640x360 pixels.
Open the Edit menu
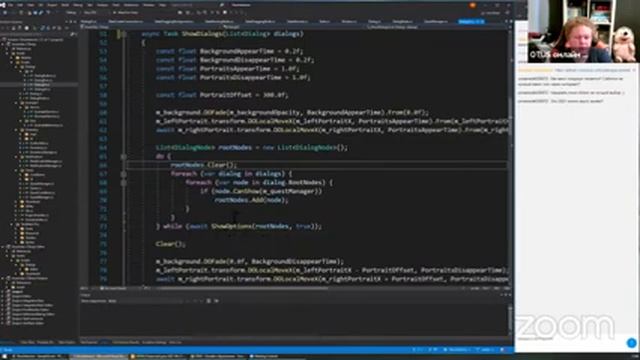click(x=20, y=5)
